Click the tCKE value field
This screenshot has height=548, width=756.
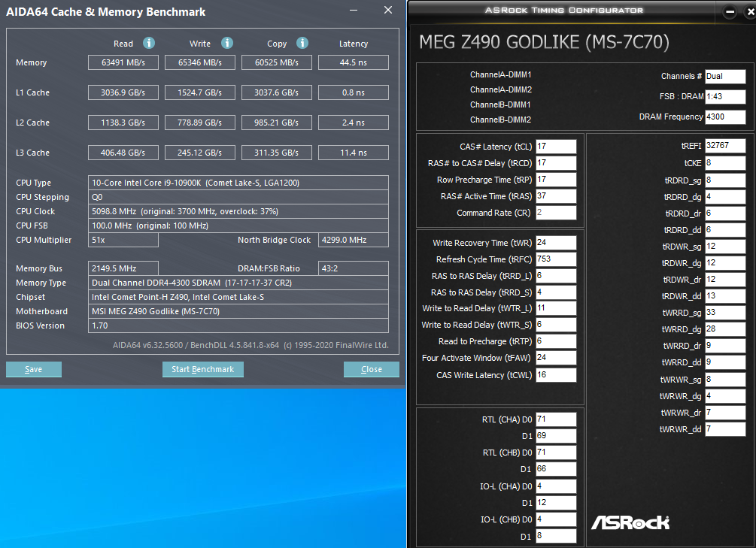click(x=725, y=163)
